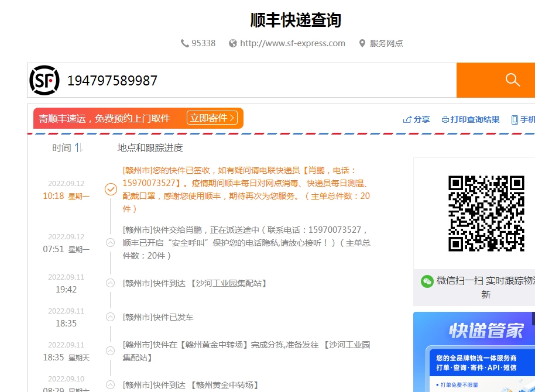Click the 07:51 星期一 timestamp
Image resolution: width=535 pixels, height=392 pixels.
point(66,249)
